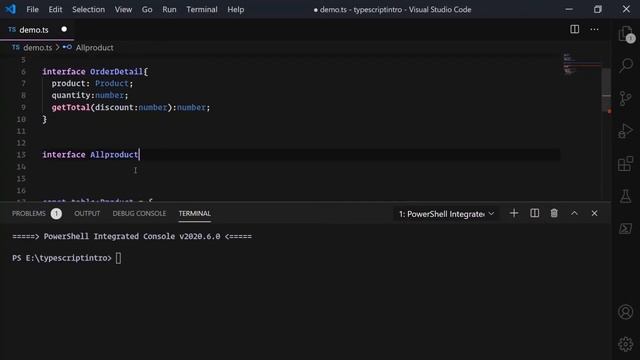Open the Source Control view
The image size is (640, 360).
point(625,98)
